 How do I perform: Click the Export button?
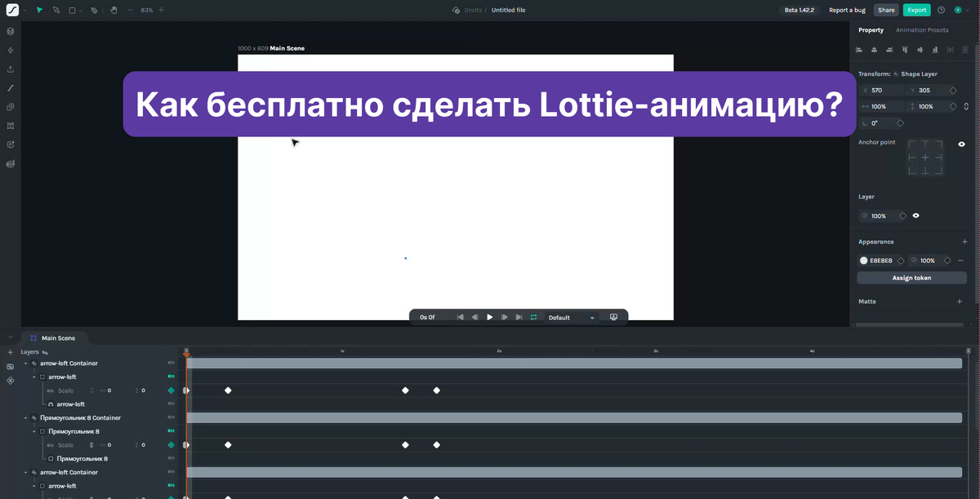[x=916, y=10]
